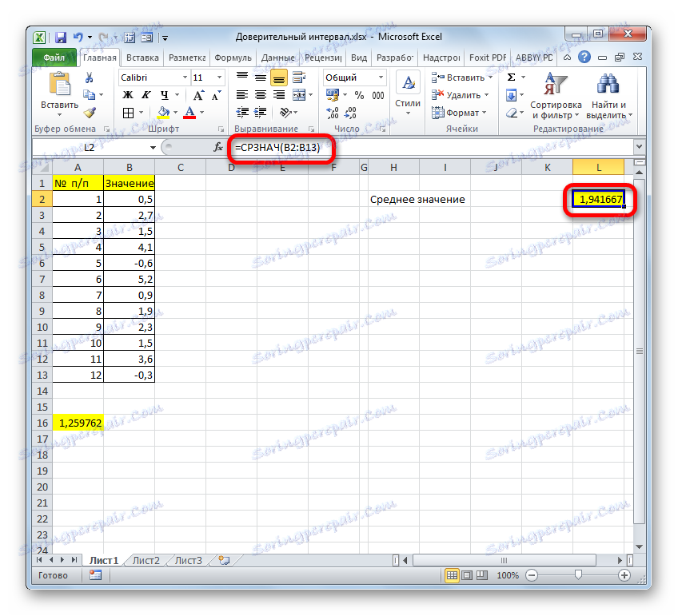Viewport: 678px width, 616px height.
Task: Decrease font size with the small A icon
Action: coord(216,95)
